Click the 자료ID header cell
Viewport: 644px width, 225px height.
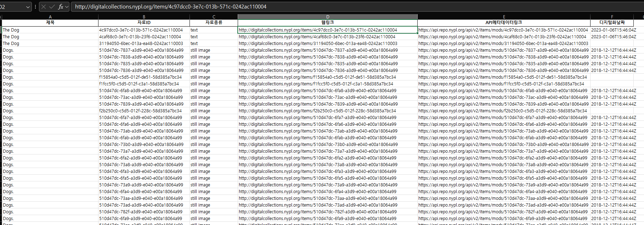click(x=144, y=23)
